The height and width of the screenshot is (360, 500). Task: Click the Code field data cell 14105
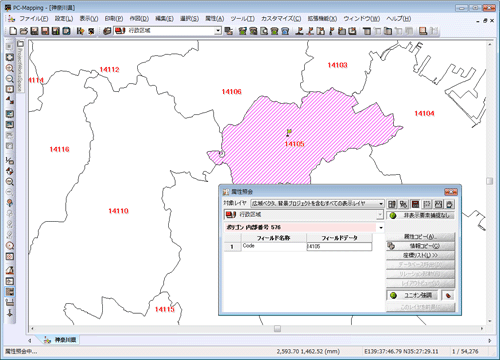click(339, 246)
